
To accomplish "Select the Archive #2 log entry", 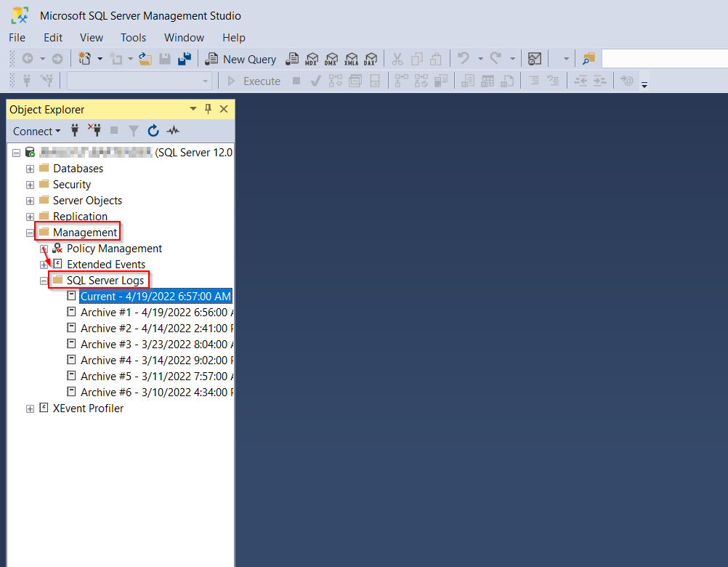I will click(x=156, y=329).
